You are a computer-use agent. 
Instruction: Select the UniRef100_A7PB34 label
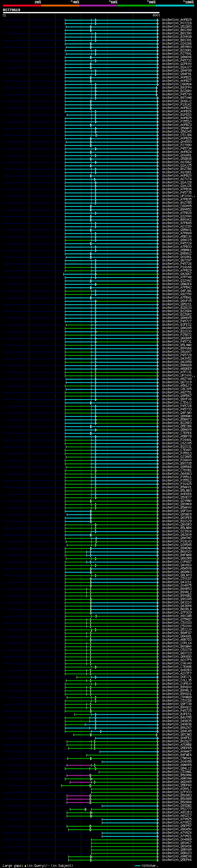[177, 189]
